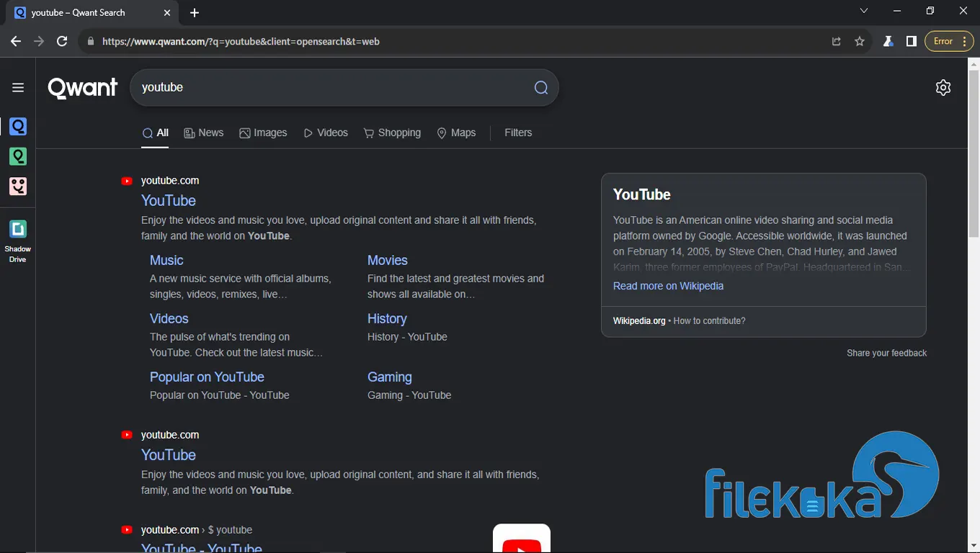
Task: Click the second result's youtube.com domain text
Action: [x=170, y=435]
